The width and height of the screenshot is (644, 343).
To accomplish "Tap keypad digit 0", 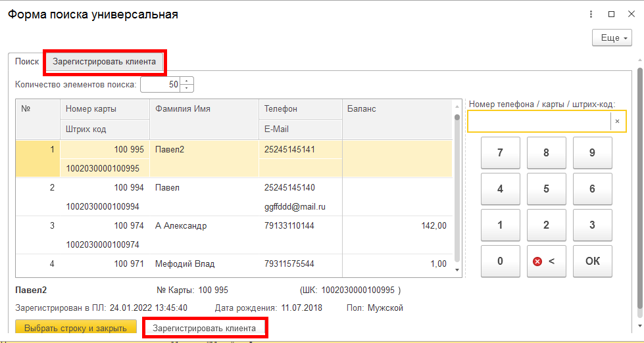I will click(500, 262).
